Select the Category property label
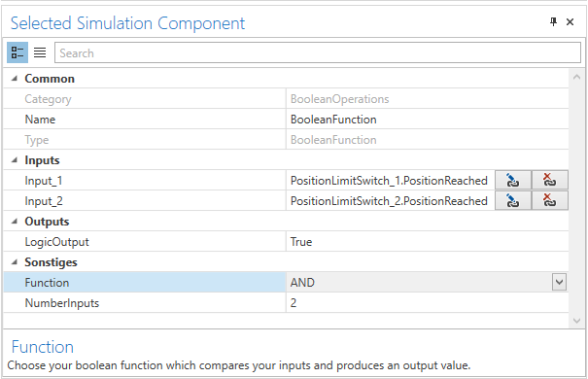Image resolution: width=588 pixels, height=379 pixels. click(x=48, y=99)
